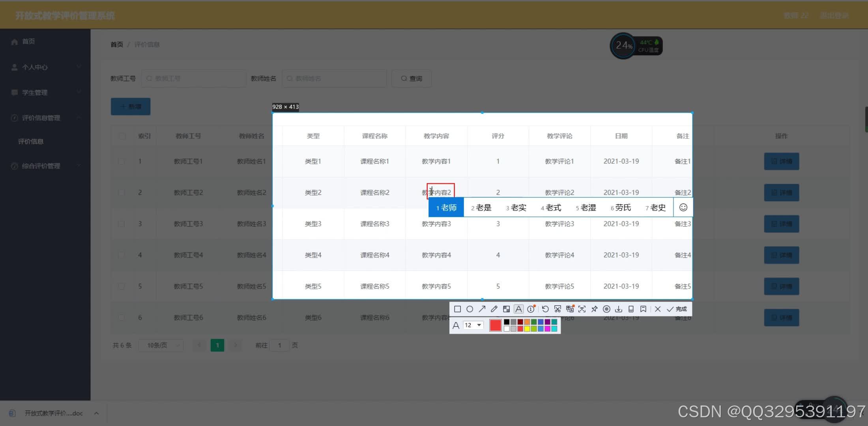Viewport: 868px width, 426px height.
Task: Select the mosaic blur tool
Action: click(x=506, y=309)
